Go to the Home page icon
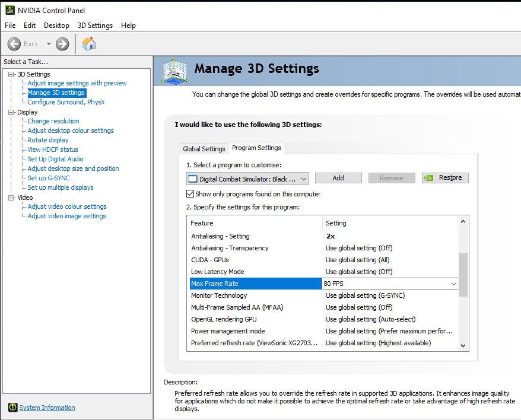 coord(89,43)
